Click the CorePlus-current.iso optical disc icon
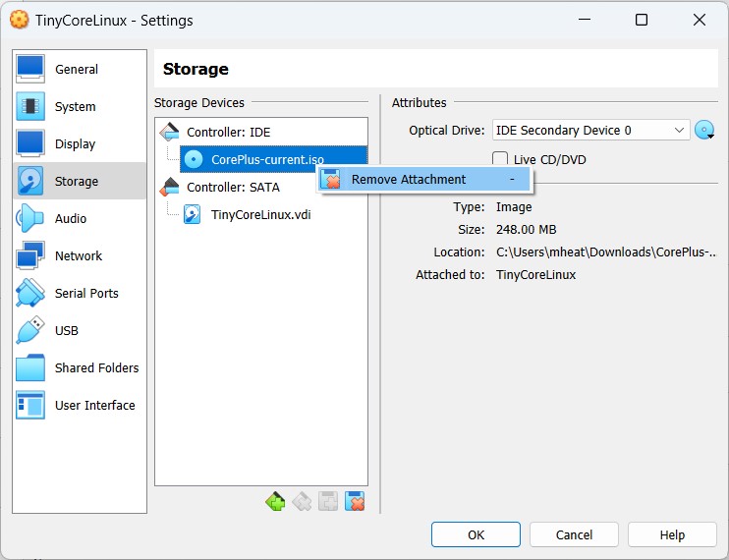The width and height of the screenshot is (729, 560). 194,159
